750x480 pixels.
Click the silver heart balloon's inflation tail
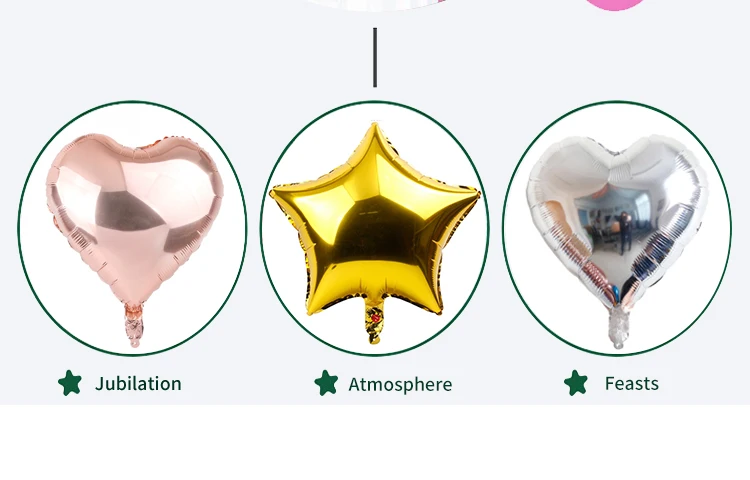tap(618, 327)
